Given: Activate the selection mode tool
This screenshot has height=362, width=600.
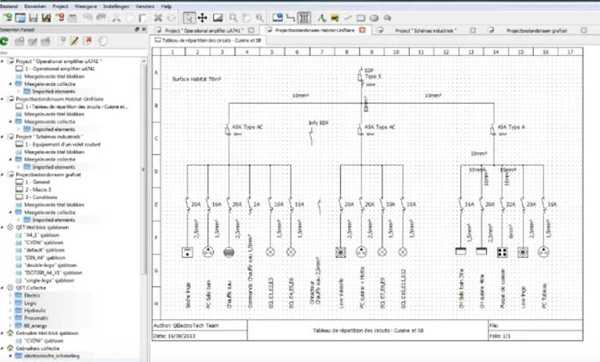Looking at the screenshot, I should click(x=189, y=18).
